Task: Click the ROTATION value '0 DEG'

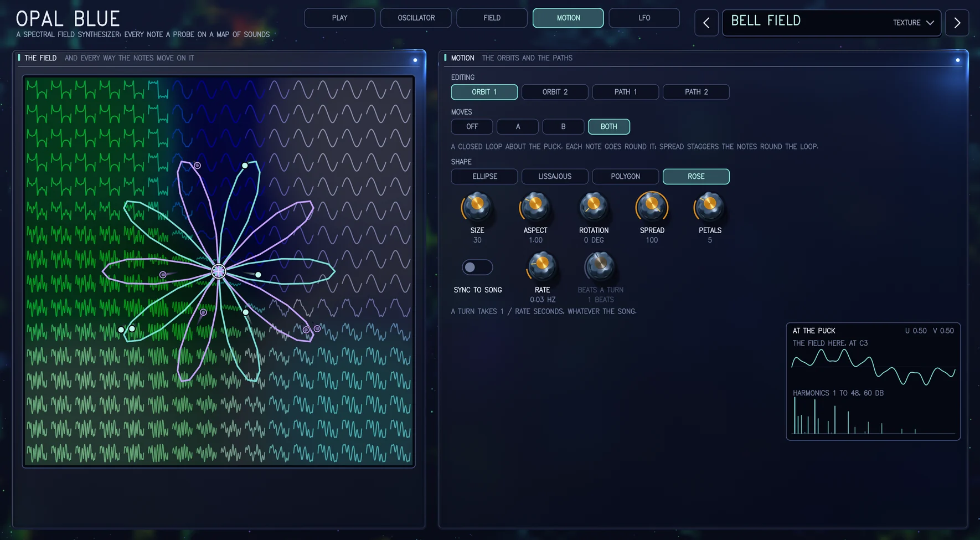Action: 594,240
